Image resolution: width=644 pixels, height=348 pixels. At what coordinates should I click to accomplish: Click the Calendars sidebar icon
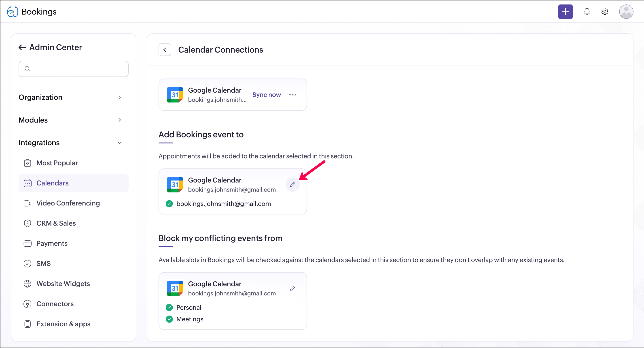pos(28,183)
